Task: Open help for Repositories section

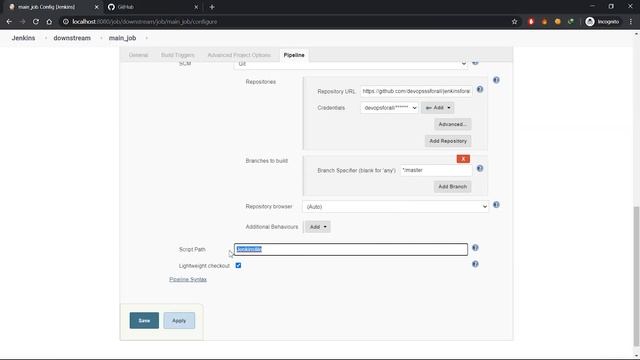Action: [x=496, y=80]
